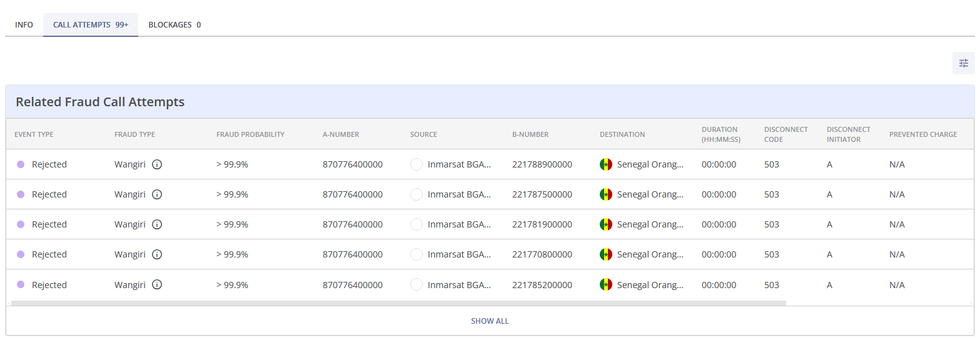Click B-number 221788900000
This screenshot has height=340, width=980.
542,164
